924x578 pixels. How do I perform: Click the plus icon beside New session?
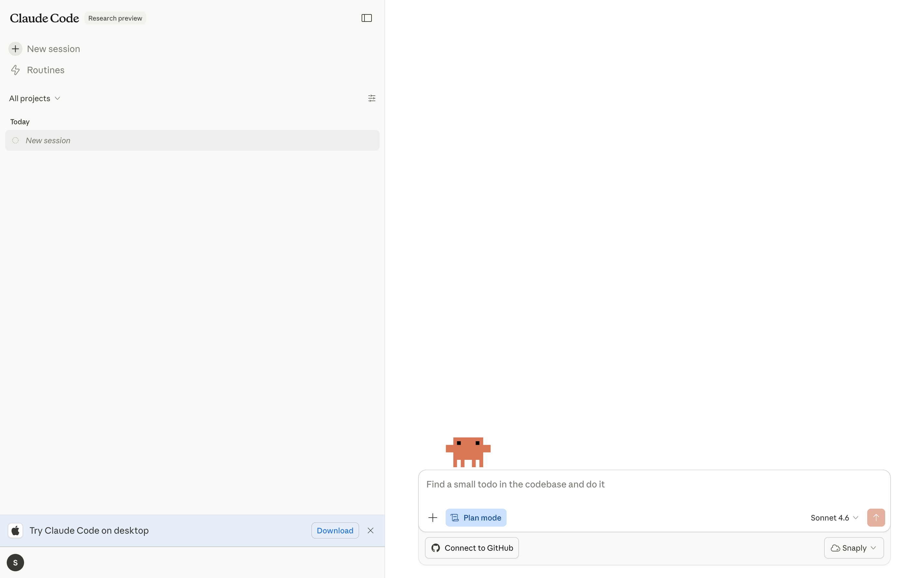click(15, 49)
